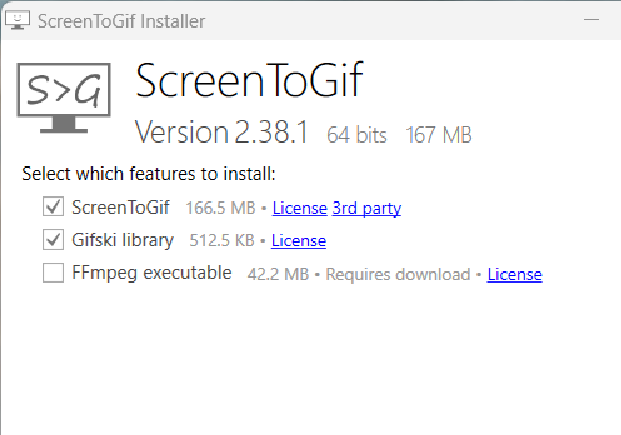The height and width of the screenshot is (435, 621).
Task: Open the ScreenToGif License link
Action: coord(300,208)
